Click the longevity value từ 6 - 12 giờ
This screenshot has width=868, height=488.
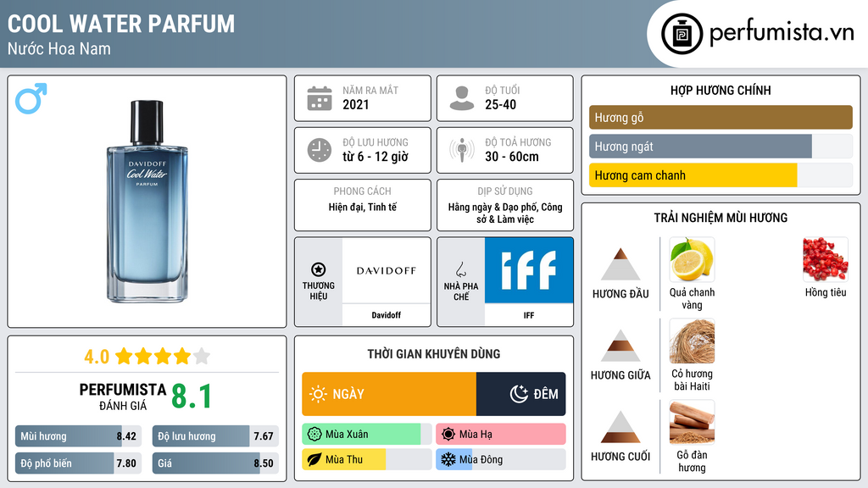[x=376, y=157]
